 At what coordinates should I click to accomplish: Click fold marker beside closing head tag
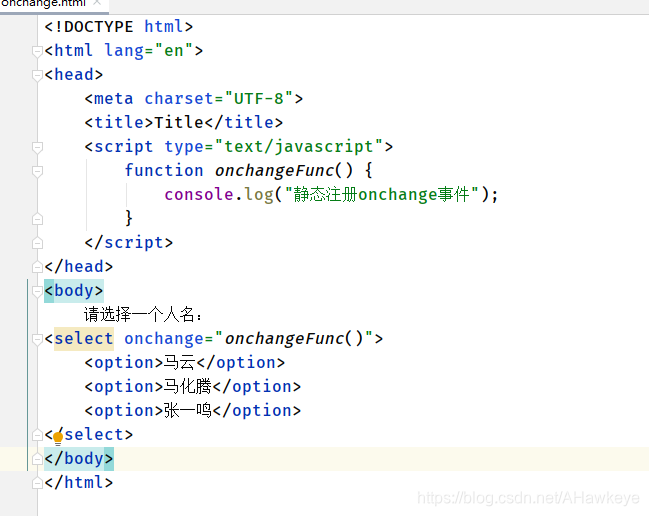(37, 267)
